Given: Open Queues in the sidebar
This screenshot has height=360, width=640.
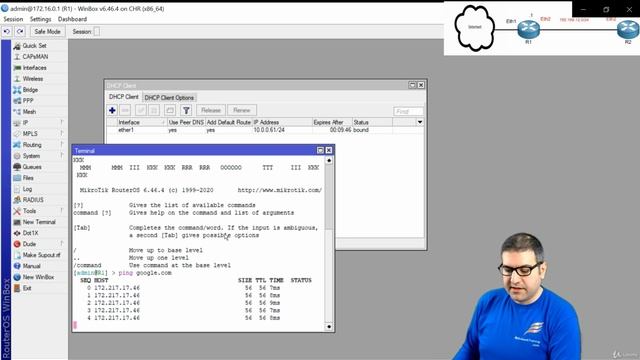Looking at the screenshot, I should point(32,167).
